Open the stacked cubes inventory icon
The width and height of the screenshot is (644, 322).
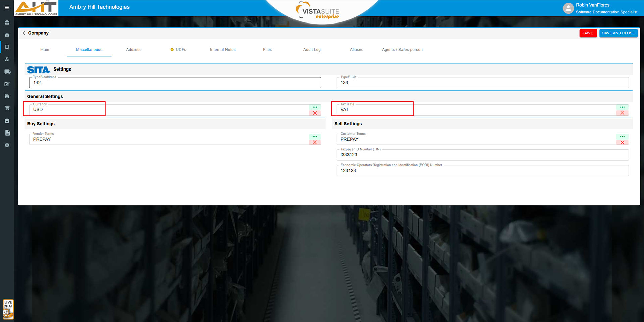pyautogui.click(x=7, y=59)
